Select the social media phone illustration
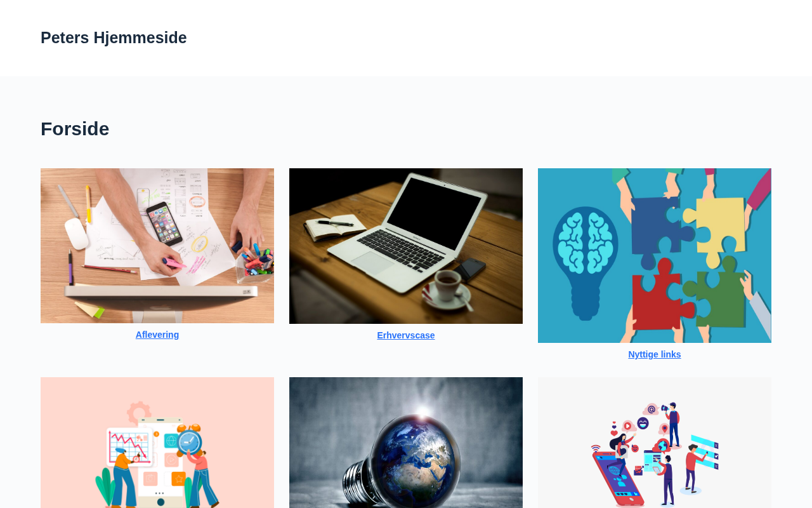This screenshot has height=508, width=812. pyautogui.click(x=655, y=443)
